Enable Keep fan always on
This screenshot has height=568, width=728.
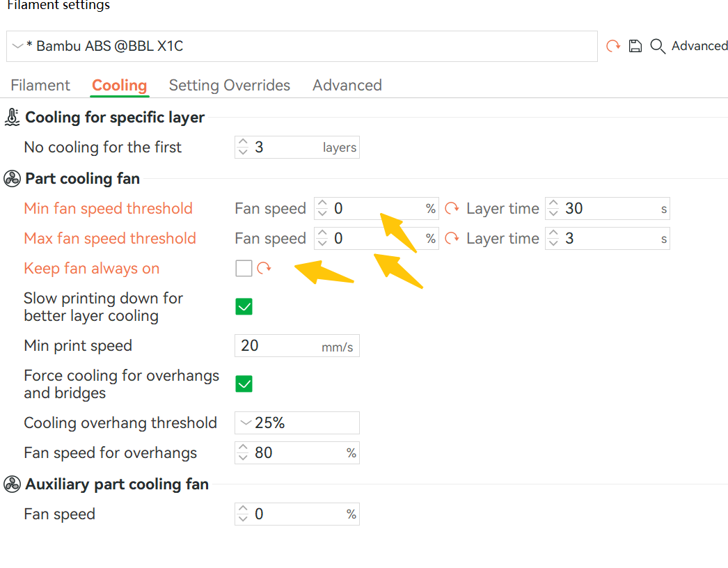click(244, 267)
